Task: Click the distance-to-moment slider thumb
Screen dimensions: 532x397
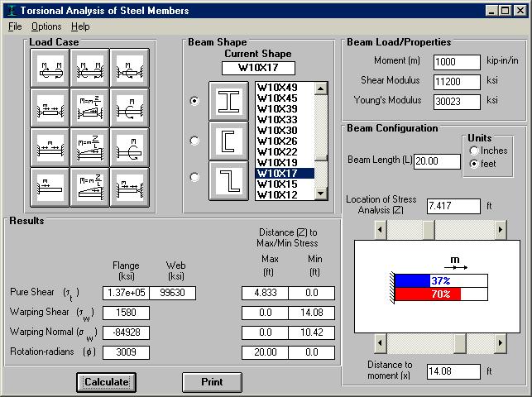Action: (x=460, y=342)
